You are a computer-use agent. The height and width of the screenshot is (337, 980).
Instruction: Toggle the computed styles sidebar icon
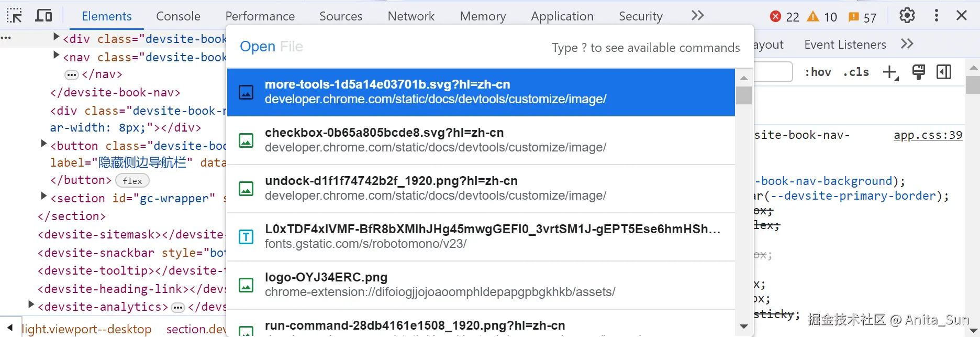pos(944,72)
